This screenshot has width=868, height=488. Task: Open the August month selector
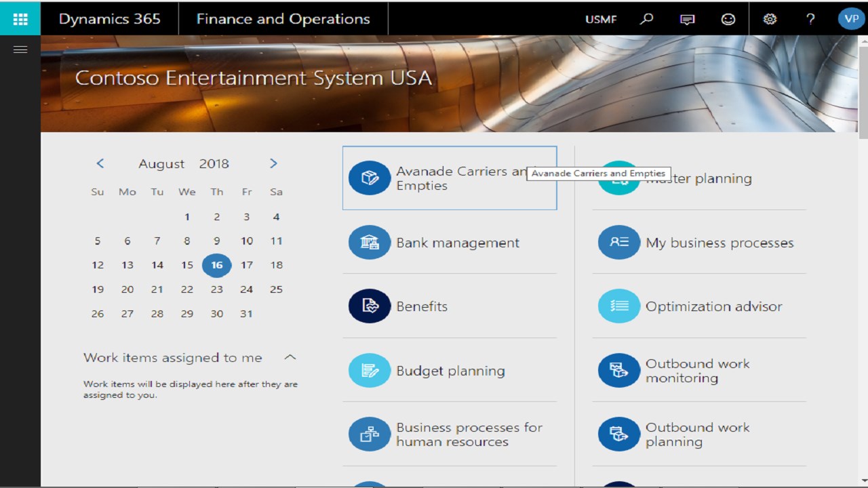[x=161, y=164]
